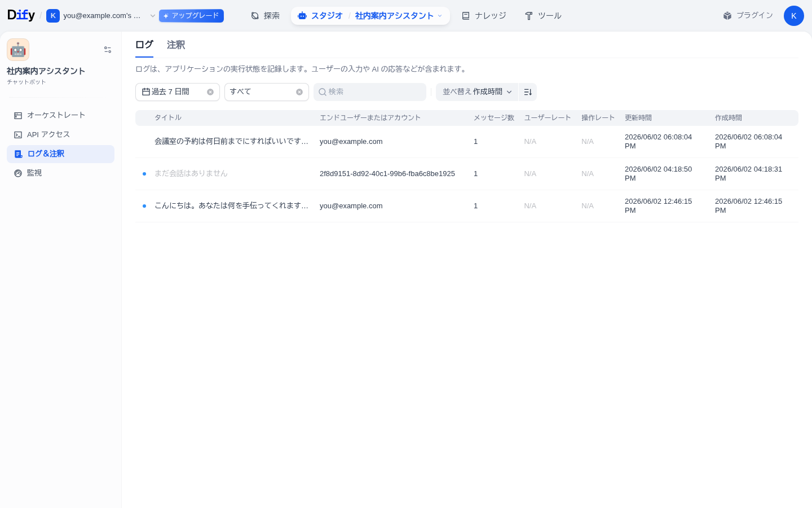812x508 pixels.
Task: Click the 作成時間 column header
Action: (x=729, y=118)
